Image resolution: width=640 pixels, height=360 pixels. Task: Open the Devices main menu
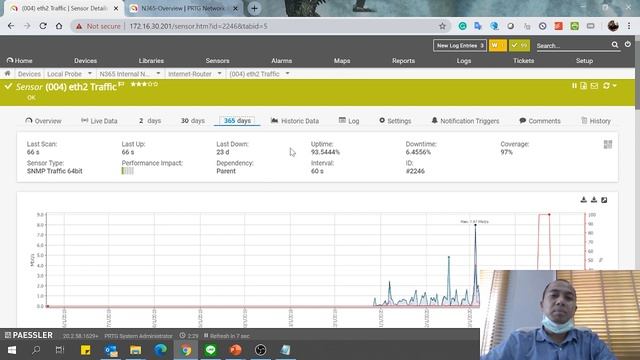[85, 60]
